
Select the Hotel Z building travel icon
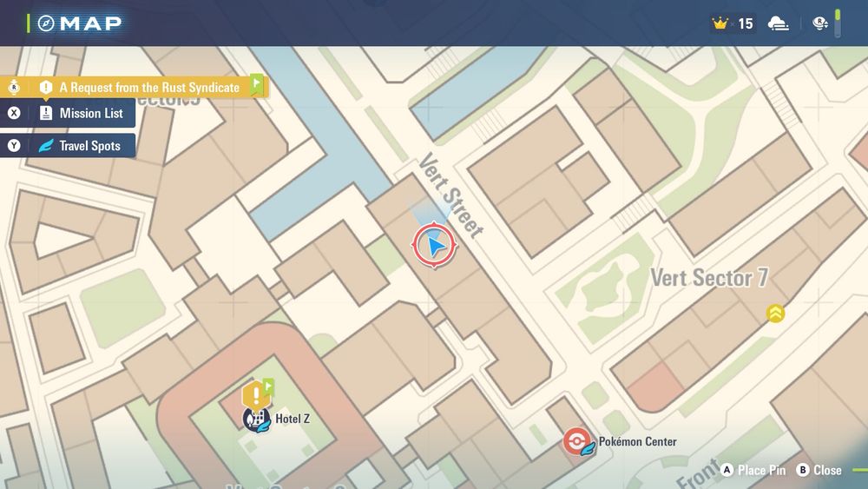tap(256, 420)
